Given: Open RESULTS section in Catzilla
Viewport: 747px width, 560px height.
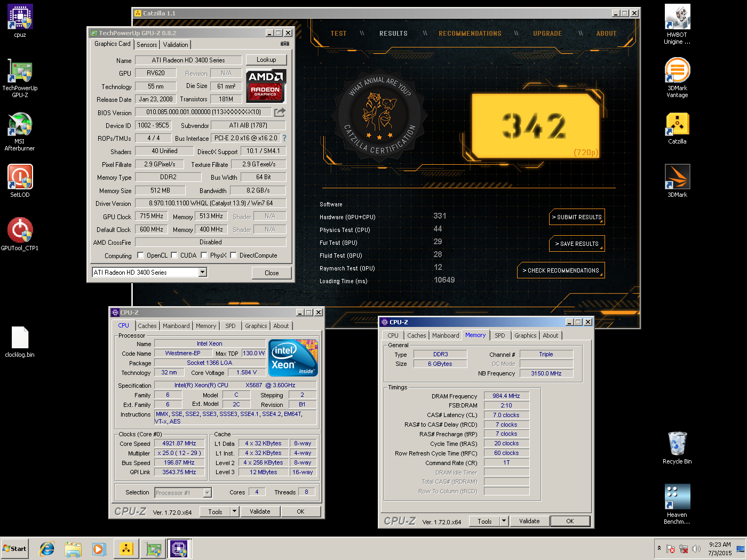Looking at the screenshot, I should click(393, 34).
